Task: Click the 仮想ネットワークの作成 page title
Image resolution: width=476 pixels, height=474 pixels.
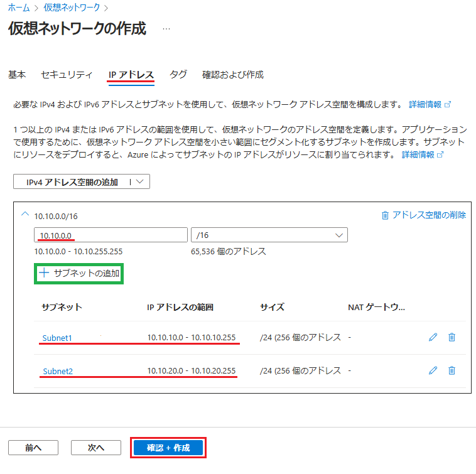Action: tap(77, 28)
